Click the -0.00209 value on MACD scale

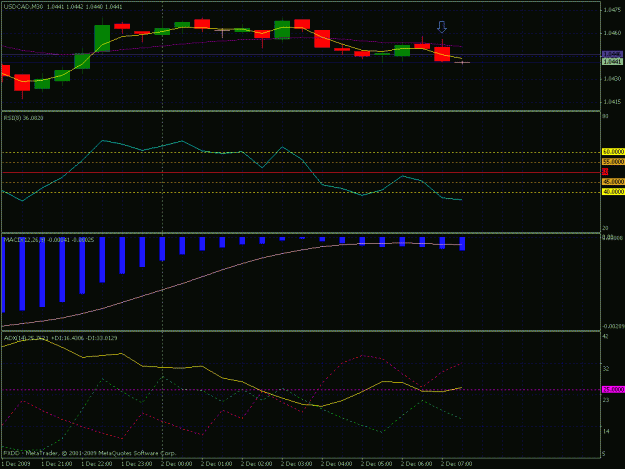(613, 326)
